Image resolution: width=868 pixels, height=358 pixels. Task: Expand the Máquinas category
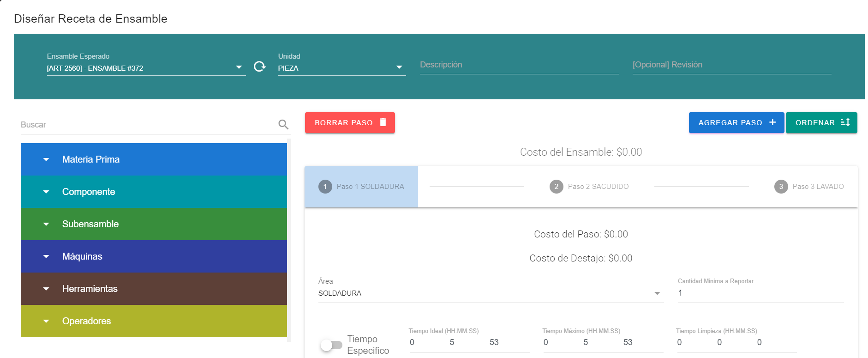pos(46,256)
